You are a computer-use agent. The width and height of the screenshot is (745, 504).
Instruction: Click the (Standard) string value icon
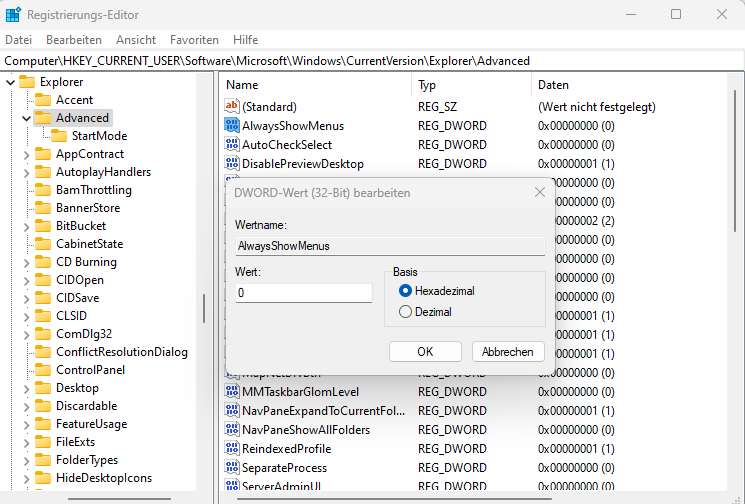[232, 106]
